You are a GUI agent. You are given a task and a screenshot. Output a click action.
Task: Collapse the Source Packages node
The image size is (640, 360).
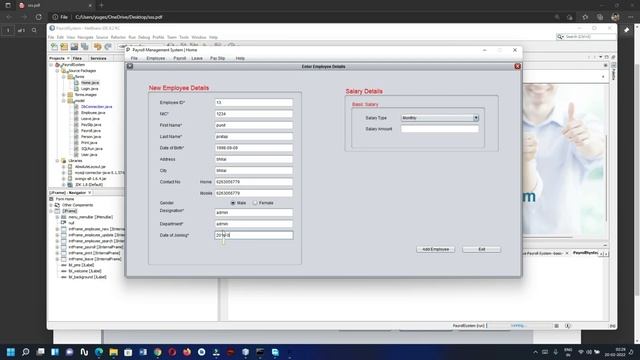tap(57, 71)
